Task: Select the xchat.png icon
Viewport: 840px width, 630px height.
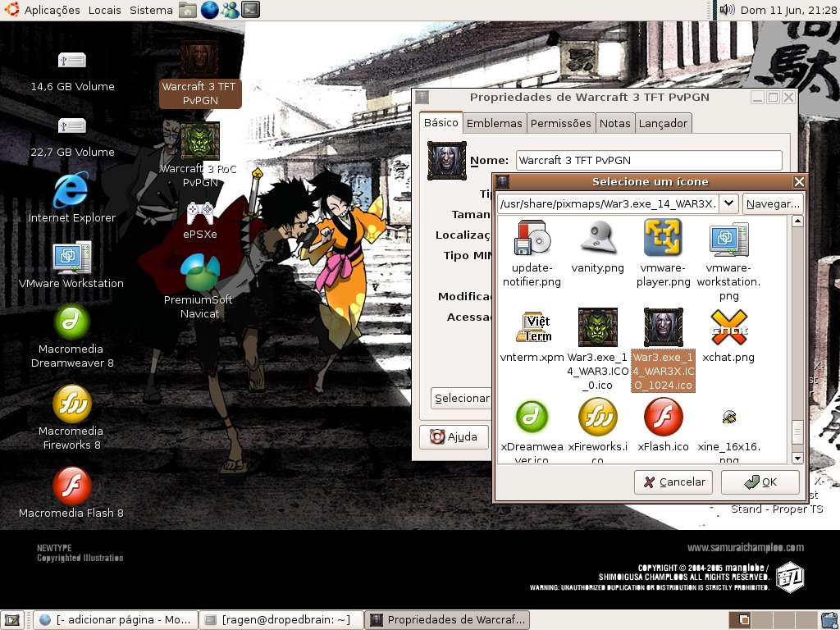Action: [x=728, y=328]
